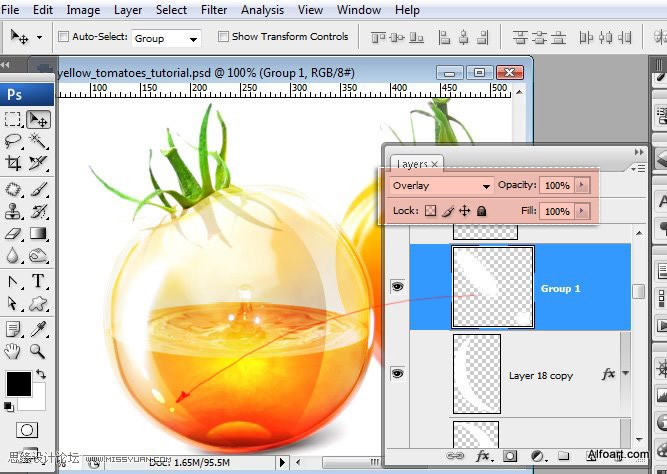The height and width of the screenshot is (474, 667).
Task: Check Show Transform Controls
Action: click(x=223, y=37)
